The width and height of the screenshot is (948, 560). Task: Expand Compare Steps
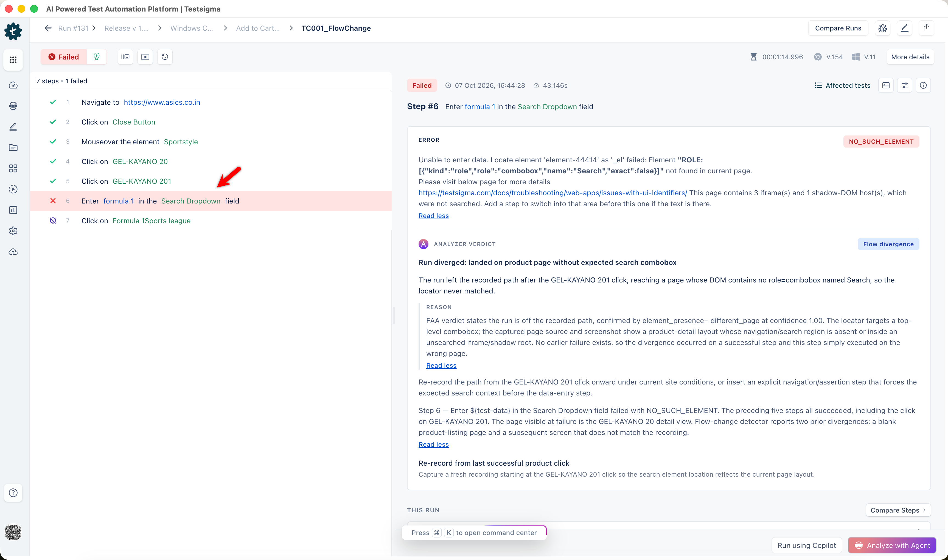[x=898, y=510]
